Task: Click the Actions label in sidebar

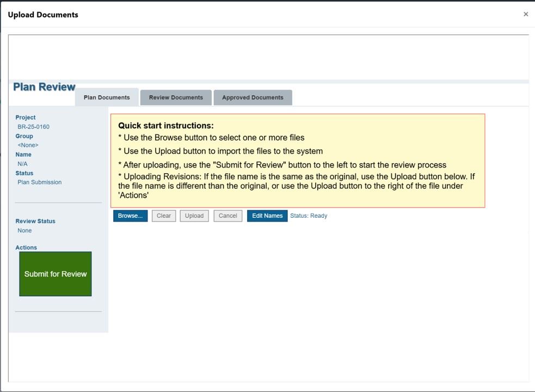Action: (x=26, y=248)
